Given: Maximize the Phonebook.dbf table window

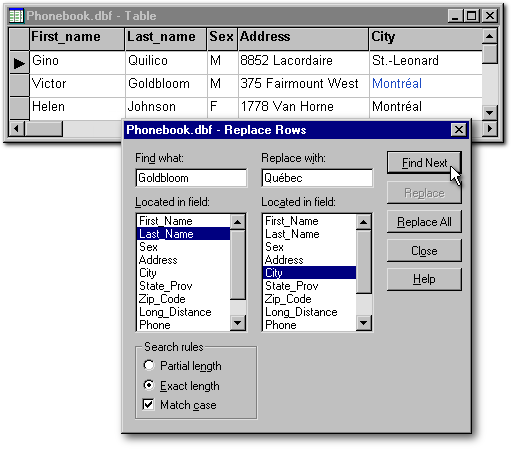Looking at the screenshot, I should 471,16.
